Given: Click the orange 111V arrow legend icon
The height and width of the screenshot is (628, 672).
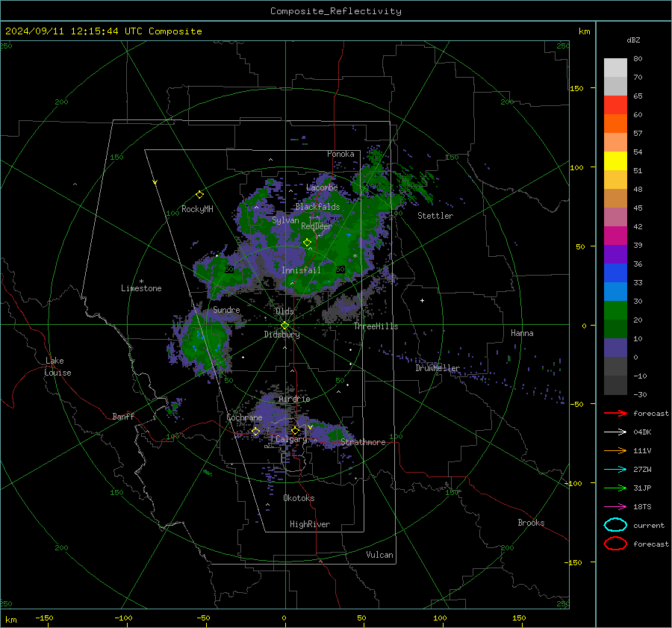Looking at the screenshot, I should (x=615, y=450).
